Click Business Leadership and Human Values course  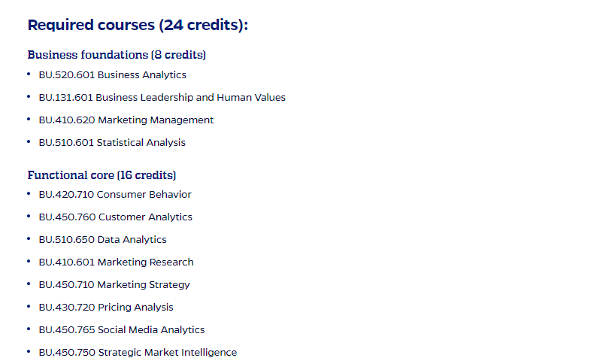(x=162, y=97)
